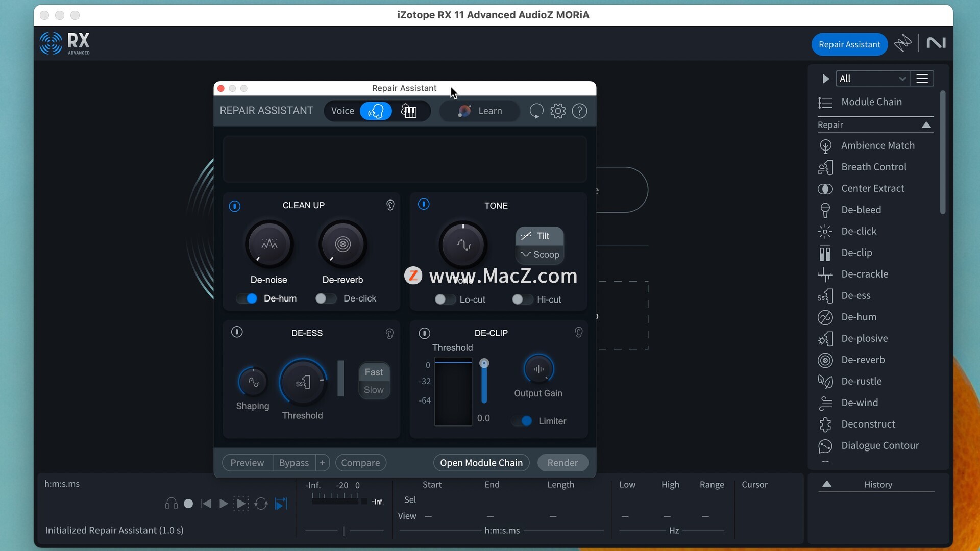The image size is (980, 551).
Task: Click the Render button
Action: [x=562, y=463]
